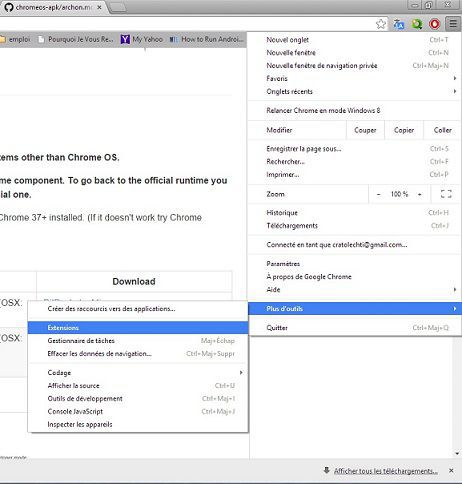Image resolution: width=462 pixels, height=484 pixels.
Task: Open the Google Translate extension icon
Action: click(399, 24)
